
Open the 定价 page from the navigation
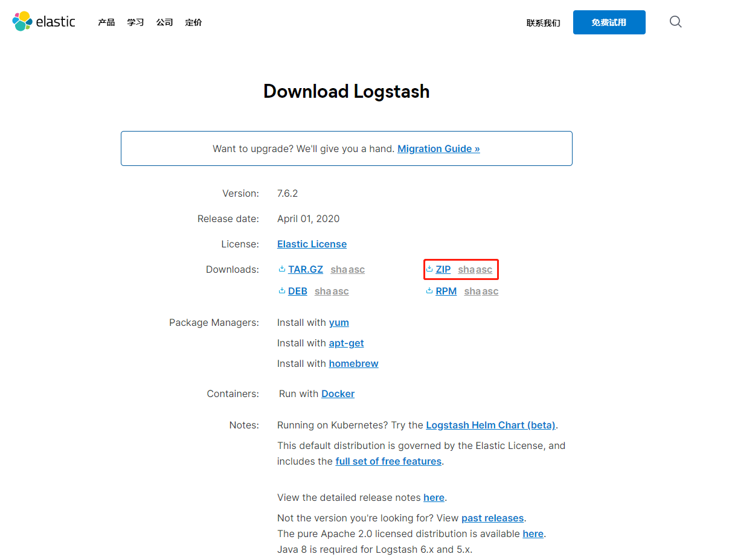pyautogui.click(x=193, y=22)
